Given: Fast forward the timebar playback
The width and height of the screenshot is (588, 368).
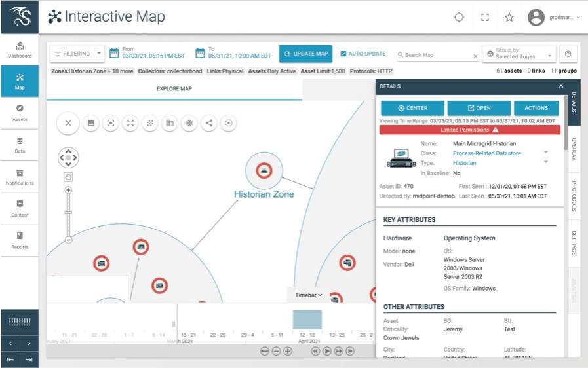Looking at the screenshot, I should click(350, 351).
